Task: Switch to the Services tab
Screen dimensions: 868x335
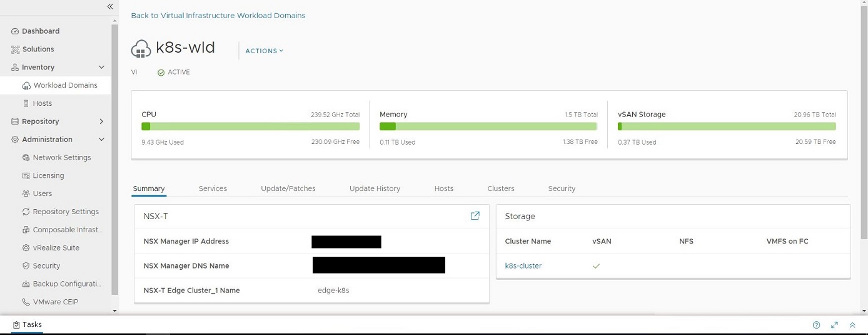Action: coord(213,188)
